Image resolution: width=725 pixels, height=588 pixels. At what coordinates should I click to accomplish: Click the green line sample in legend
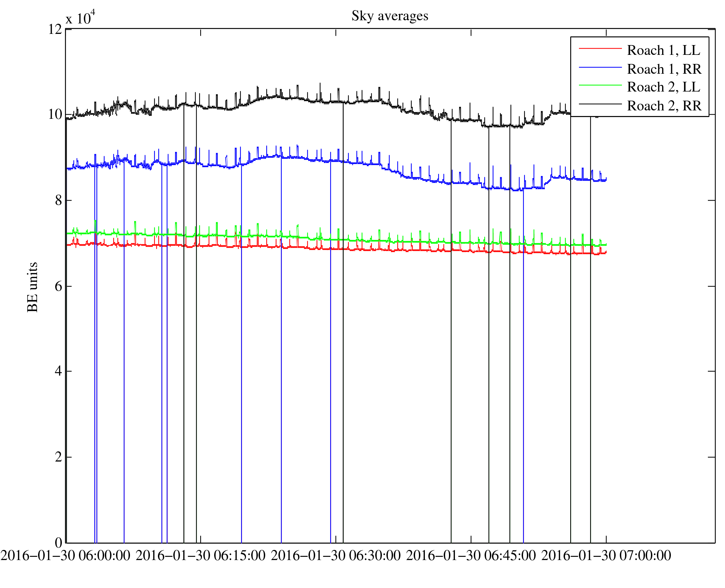pos(600,85)
